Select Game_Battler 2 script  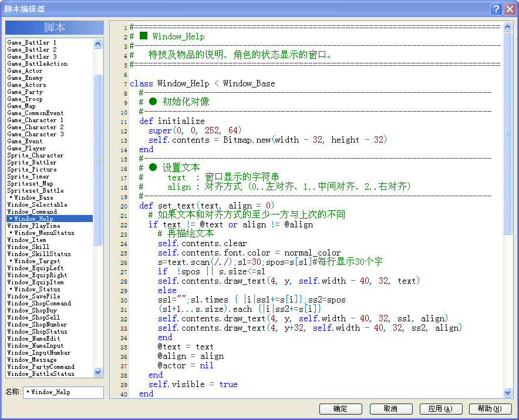coord(50,49)
